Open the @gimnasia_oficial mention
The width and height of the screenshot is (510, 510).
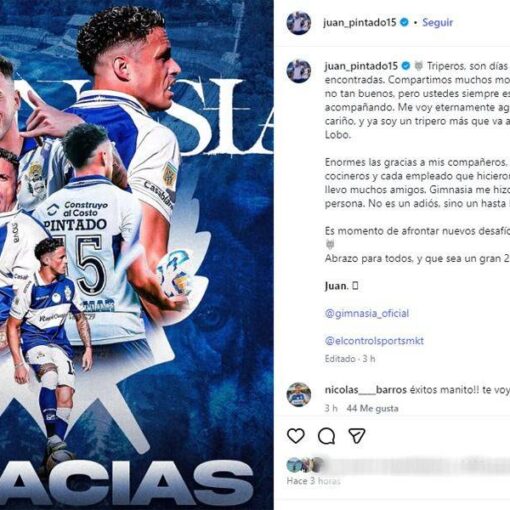[x=367, y=313]
